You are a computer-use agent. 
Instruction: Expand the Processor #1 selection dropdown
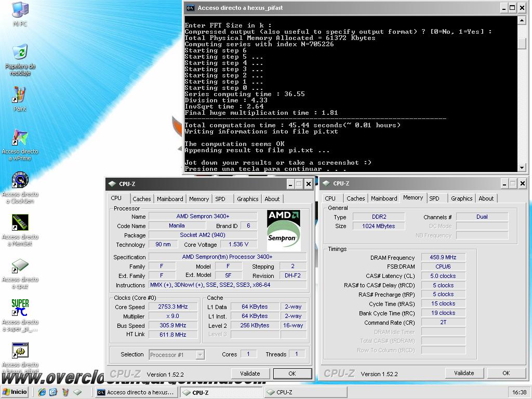[200, 355]
